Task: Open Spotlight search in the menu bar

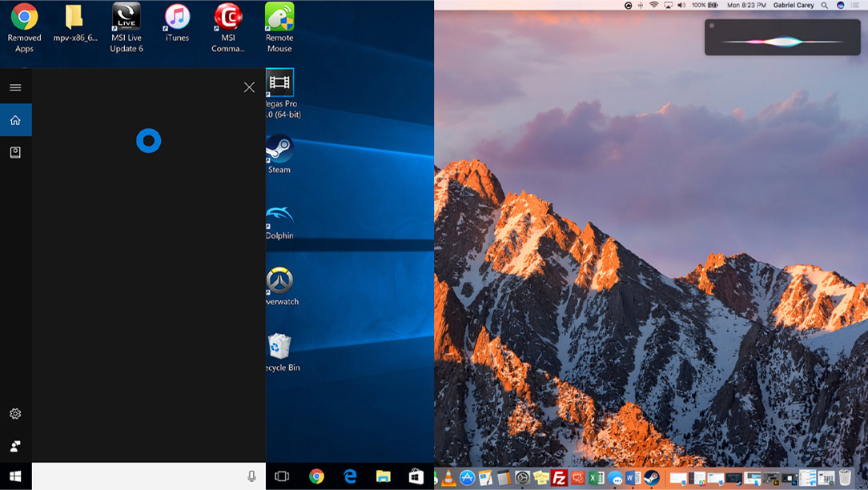Action: click(826, 5)
